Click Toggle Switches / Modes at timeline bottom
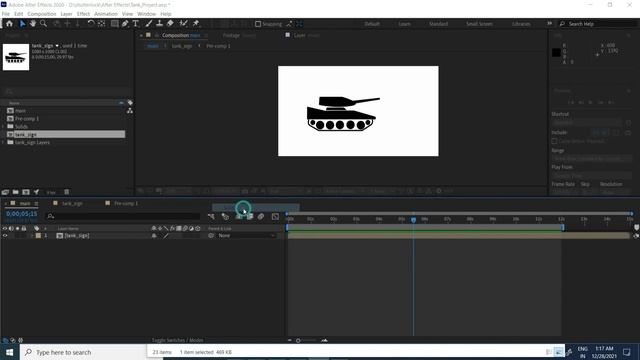 tap(178, 340)
